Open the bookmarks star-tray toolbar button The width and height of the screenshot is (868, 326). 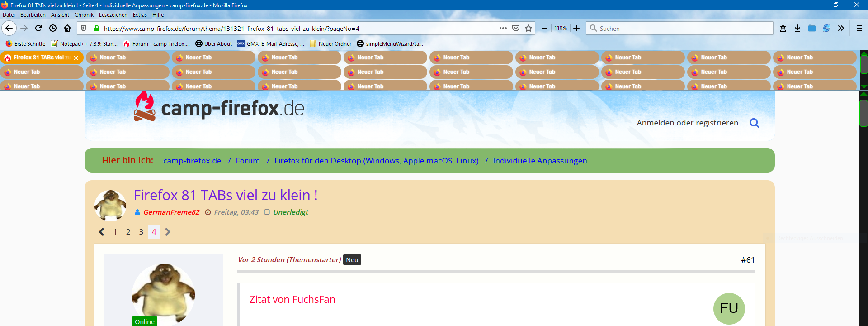tap(783, 28)
